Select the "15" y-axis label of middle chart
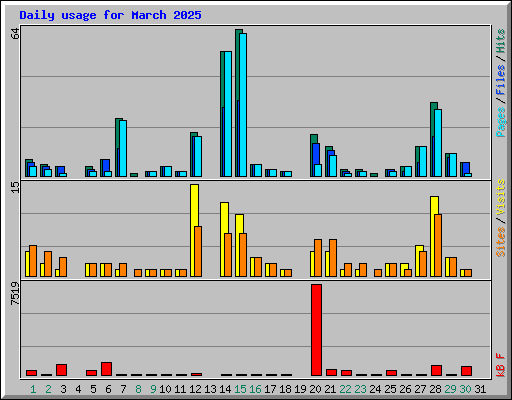 [15, 187]
